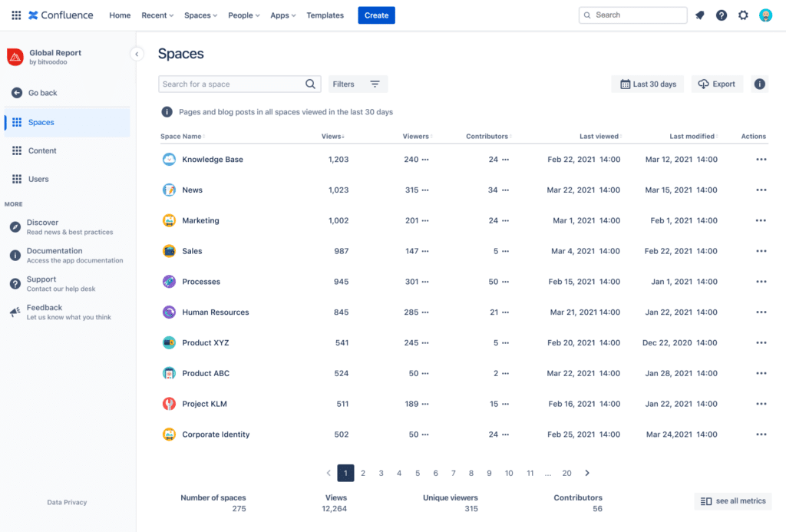Screen dimensions: 786x532
Task: Open the Last 30 days date selector
Action: click(x=648, y=84)
